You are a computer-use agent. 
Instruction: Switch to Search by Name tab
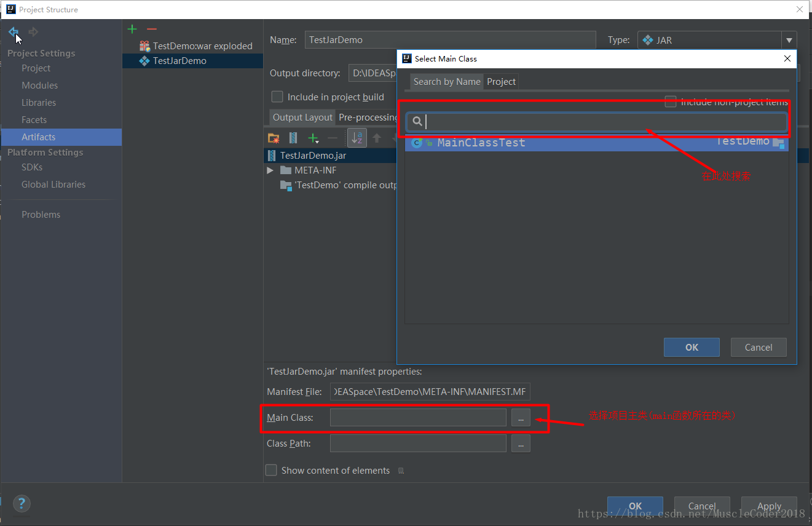click(x=447, y=82)
